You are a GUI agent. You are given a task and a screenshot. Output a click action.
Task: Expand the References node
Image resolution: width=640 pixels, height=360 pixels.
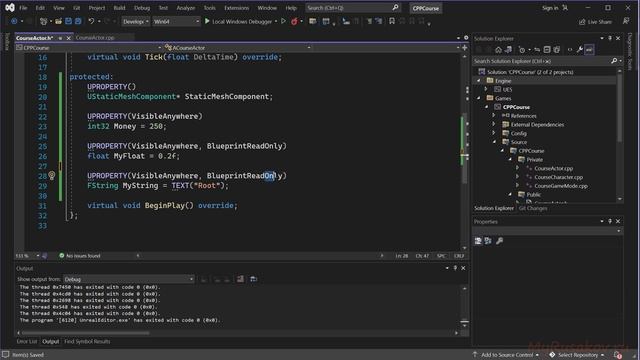pos(494,116)
